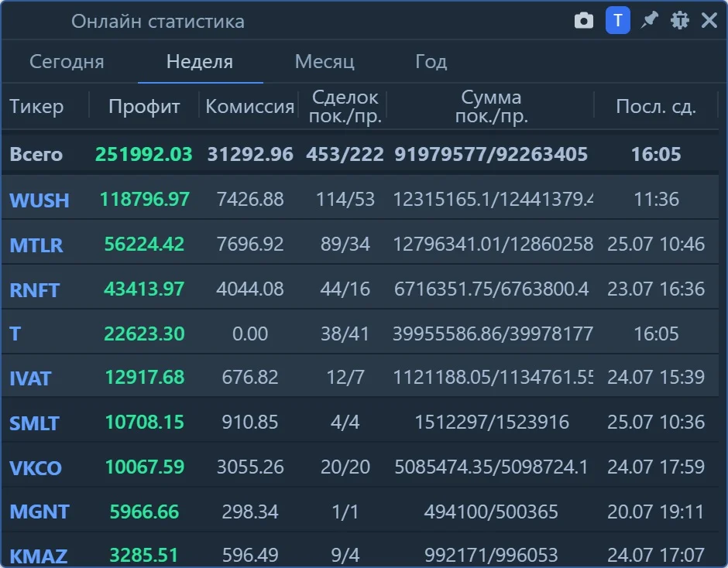The width and height of the screenshot is (728, 568).
Task: Open the Месяц tab
Action: (x=325, y=62)
